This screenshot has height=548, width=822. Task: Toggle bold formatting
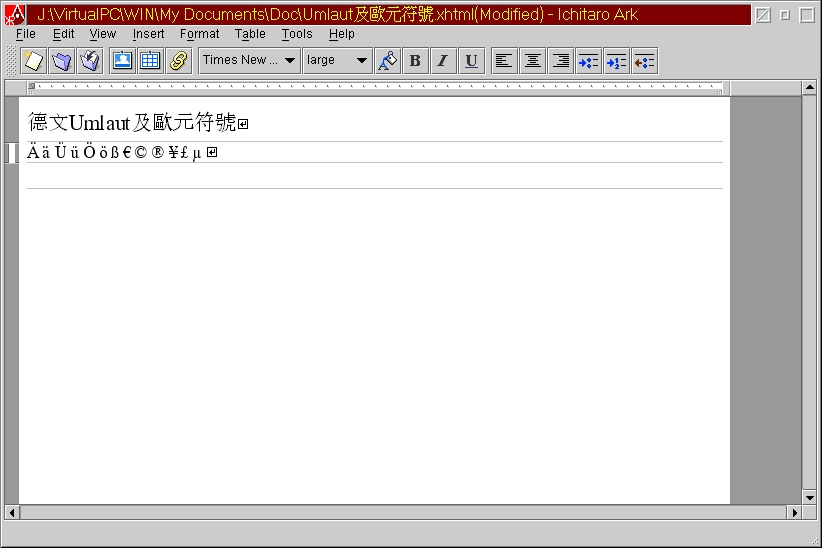[416, 61]
